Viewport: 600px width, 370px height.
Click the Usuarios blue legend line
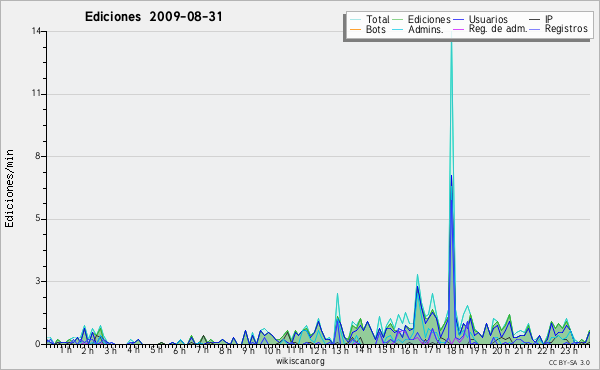(x=458, y=20)
